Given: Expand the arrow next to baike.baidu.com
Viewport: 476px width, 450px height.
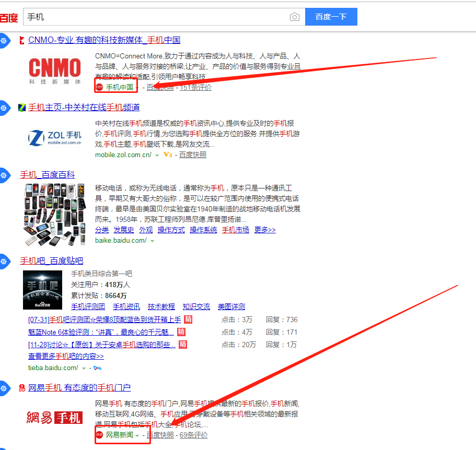Looking at the screenshot, I should point(153,241).
